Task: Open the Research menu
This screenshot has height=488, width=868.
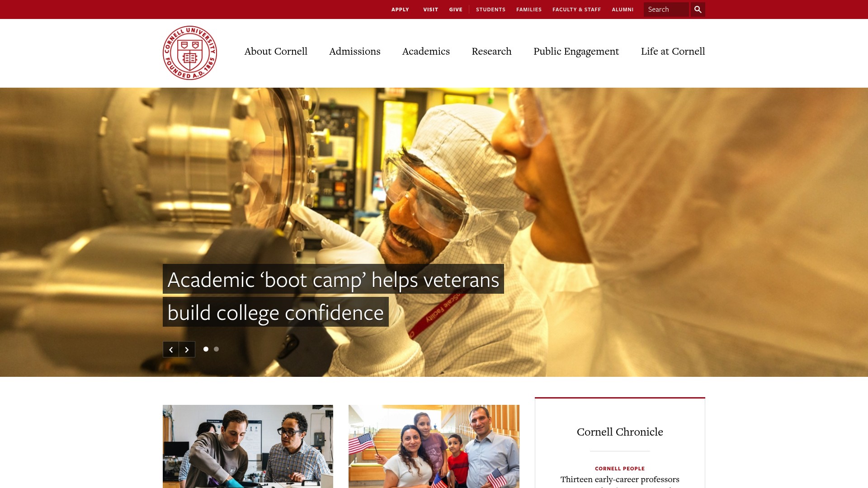Action: [x=491, y=52]
